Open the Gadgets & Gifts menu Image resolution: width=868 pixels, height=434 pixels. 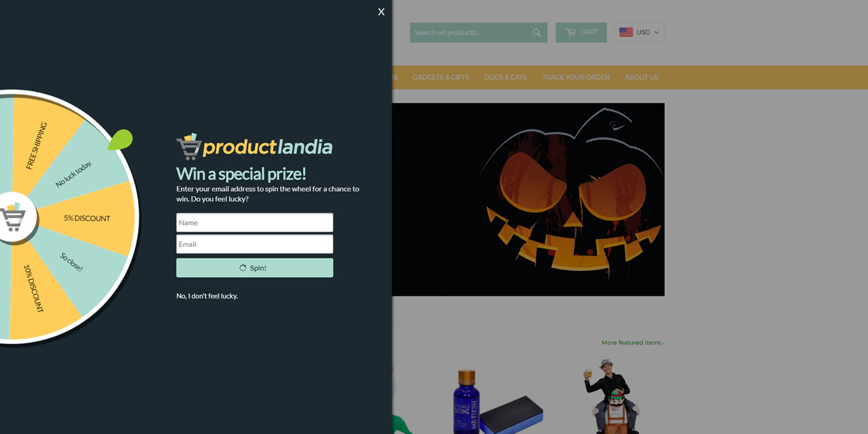click(x=441, y=77)
